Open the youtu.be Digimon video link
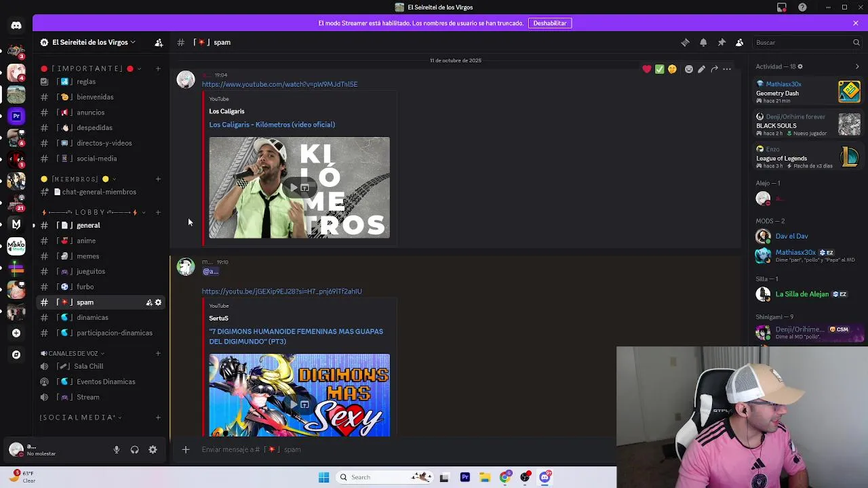The width and height of the screenshot is (868, 488). coord(281,291)
